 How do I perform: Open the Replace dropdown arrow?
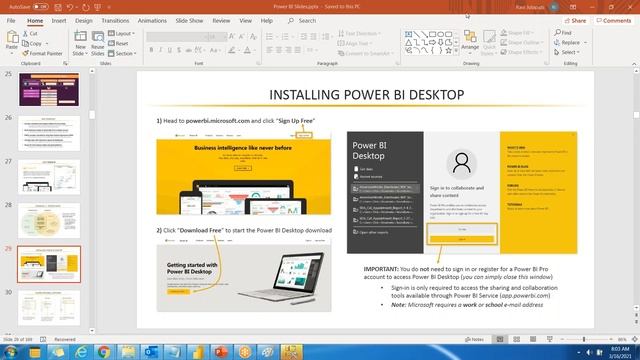pos(585,42)
